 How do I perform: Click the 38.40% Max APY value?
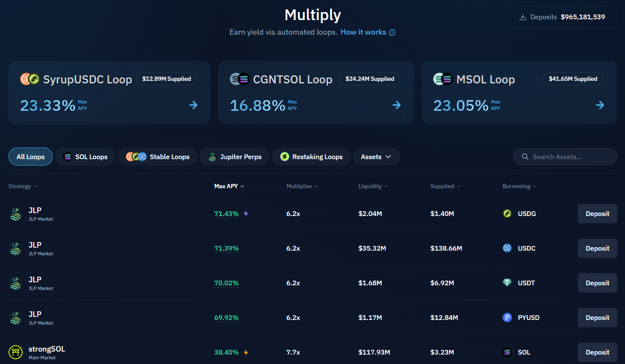[x=226, y=352]
